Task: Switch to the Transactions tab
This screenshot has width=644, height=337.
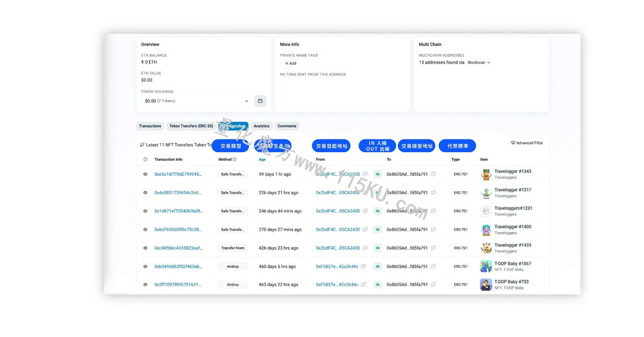Action: pos(150,126)
